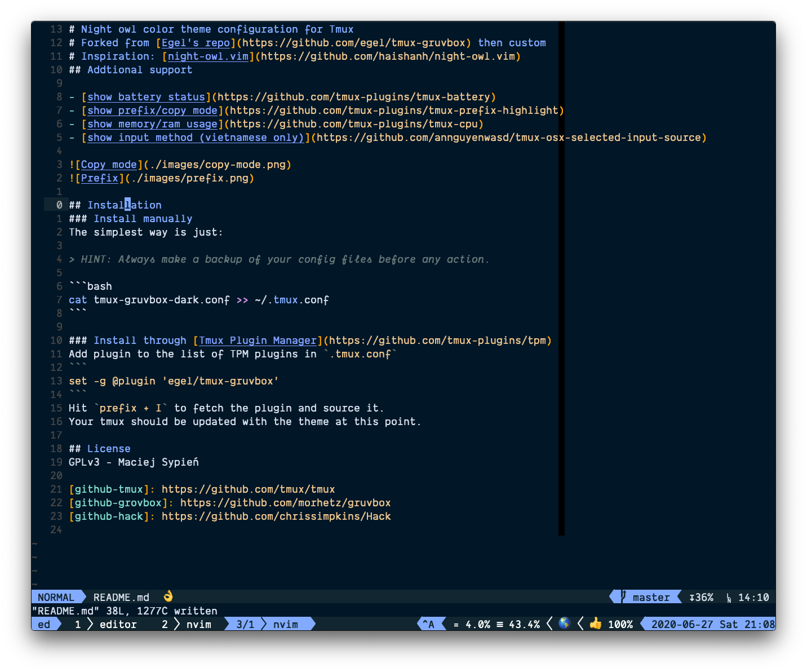
Task: Click the 'Prefix' image link
Action: click(x=99, y=178)
